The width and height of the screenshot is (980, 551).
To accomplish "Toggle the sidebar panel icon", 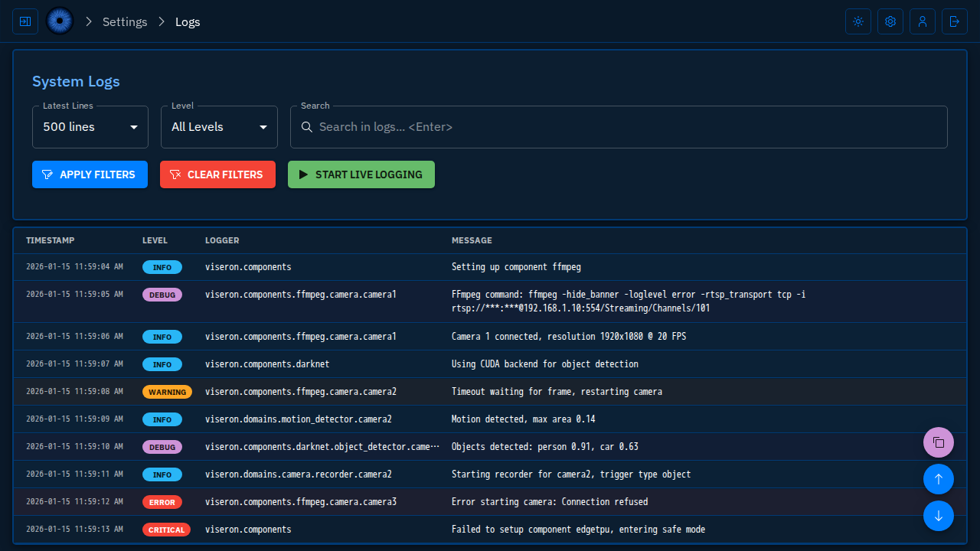I will click(25, 21).
